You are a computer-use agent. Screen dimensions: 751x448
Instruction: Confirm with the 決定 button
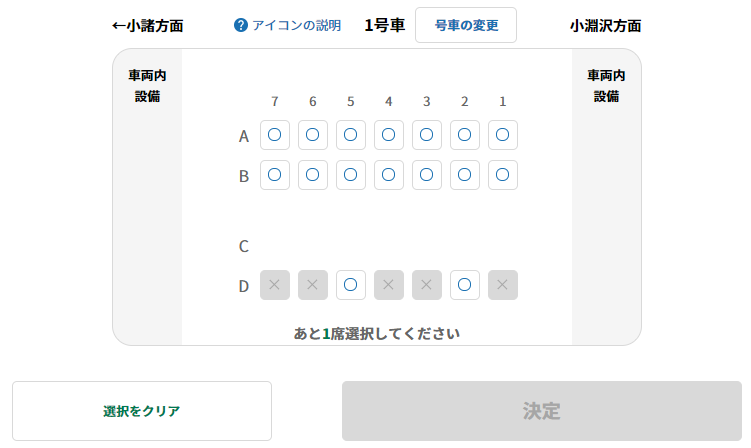click(x=542, y=411)
